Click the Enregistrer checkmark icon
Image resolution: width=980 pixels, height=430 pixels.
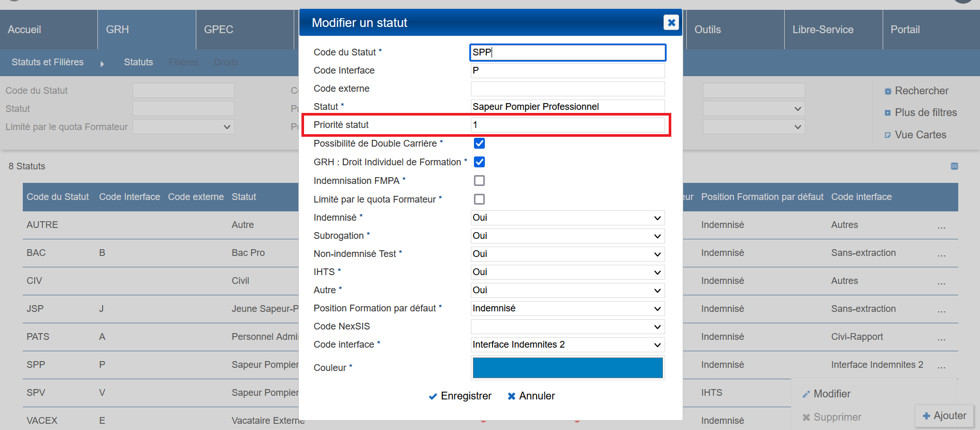coord(433,396)
